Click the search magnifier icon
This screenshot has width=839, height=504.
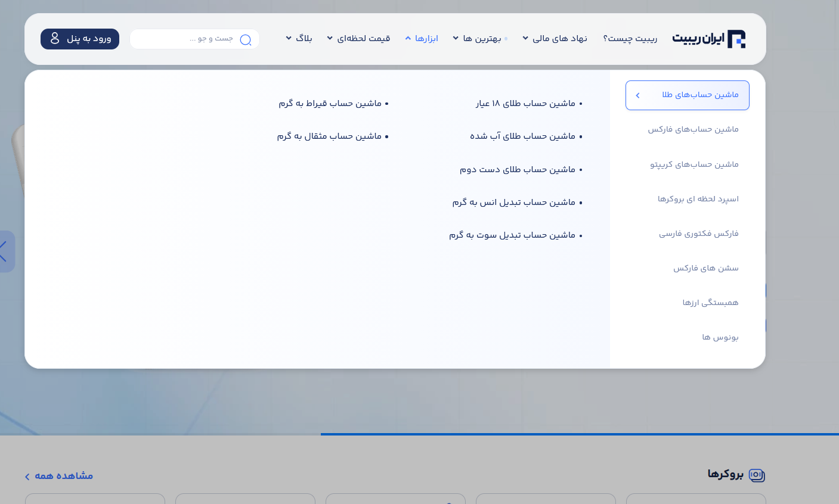pyautogui.click(x=245, y=40)
